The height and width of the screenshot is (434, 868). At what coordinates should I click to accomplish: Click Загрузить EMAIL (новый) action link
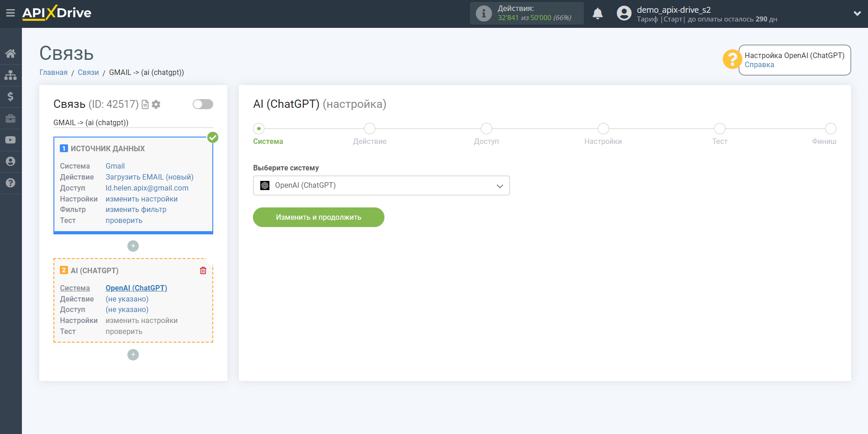pyautogui.click(x=150, y=177)
